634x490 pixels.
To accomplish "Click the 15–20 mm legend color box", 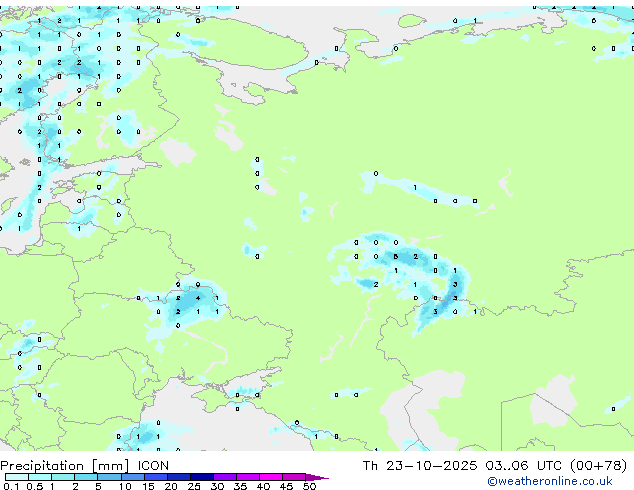I will point(156,477).
